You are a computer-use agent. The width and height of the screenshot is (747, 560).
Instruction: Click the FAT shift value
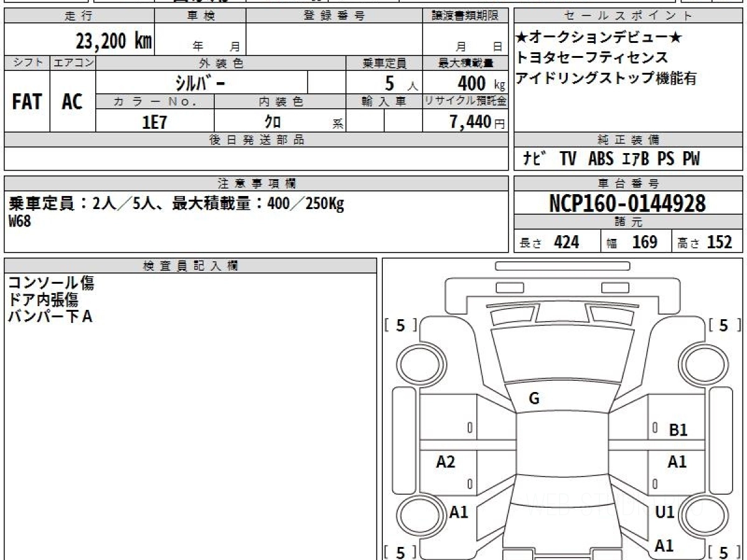27,102
